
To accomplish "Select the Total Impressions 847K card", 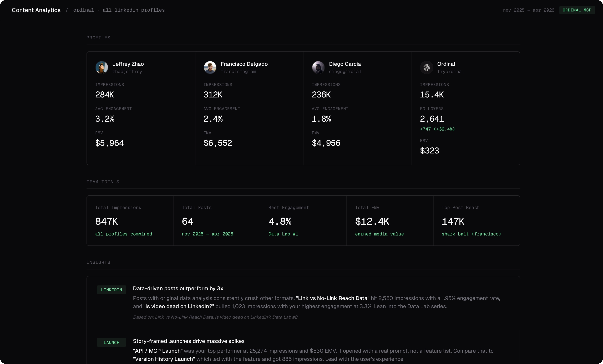I will (130, 221).
